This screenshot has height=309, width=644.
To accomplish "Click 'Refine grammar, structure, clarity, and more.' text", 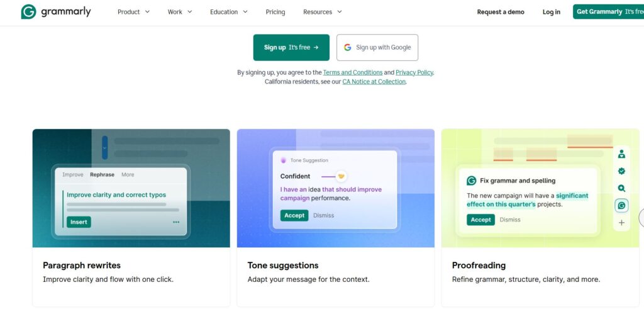I will tap(526, 279).
